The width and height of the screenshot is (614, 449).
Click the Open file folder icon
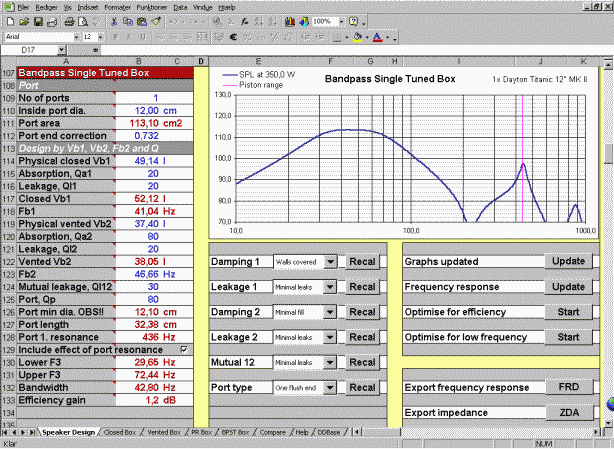[24, 22]
